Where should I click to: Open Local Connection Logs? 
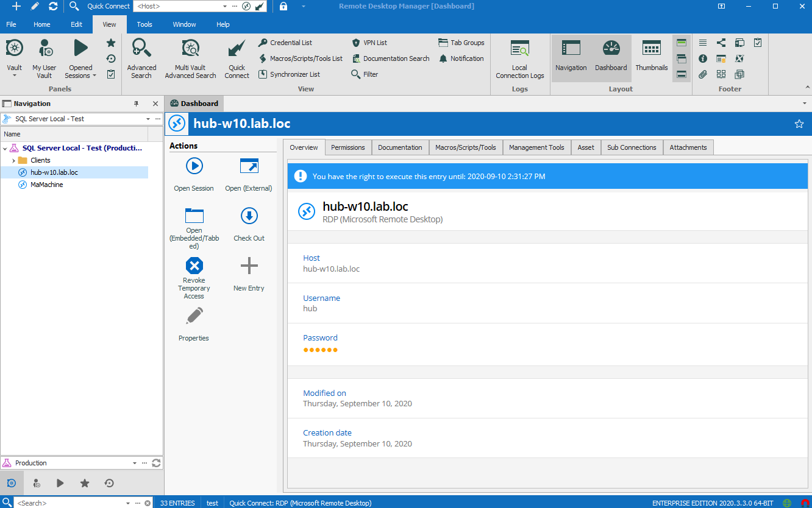coord(519,50)
